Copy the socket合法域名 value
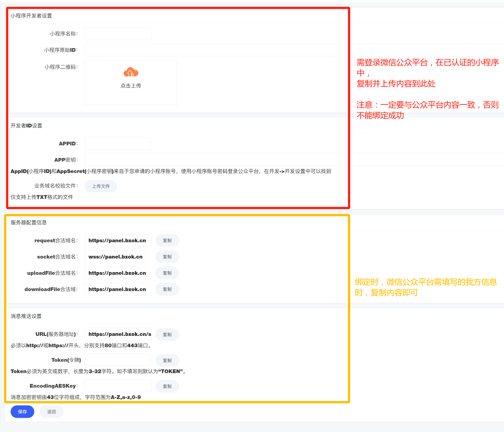This screenshot has width=504, height=432. [167, 257]
